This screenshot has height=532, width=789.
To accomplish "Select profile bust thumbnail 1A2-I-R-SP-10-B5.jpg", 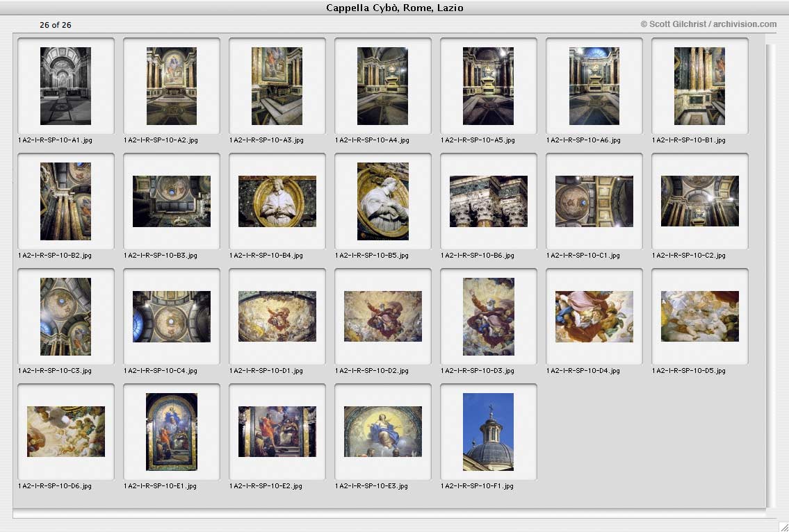I will pyautogui.click(x=383, y=201).
